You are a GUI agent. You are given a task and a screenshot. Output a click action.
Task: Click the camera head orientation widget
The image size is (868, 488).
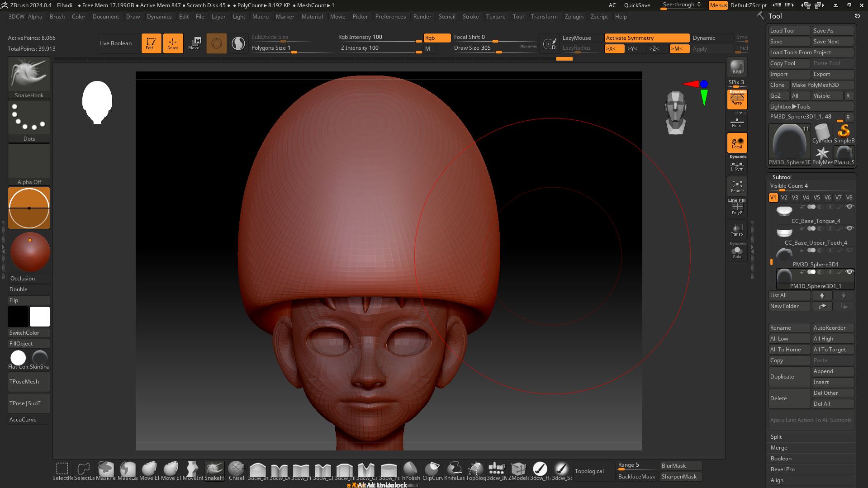click(x=676, y=113)
